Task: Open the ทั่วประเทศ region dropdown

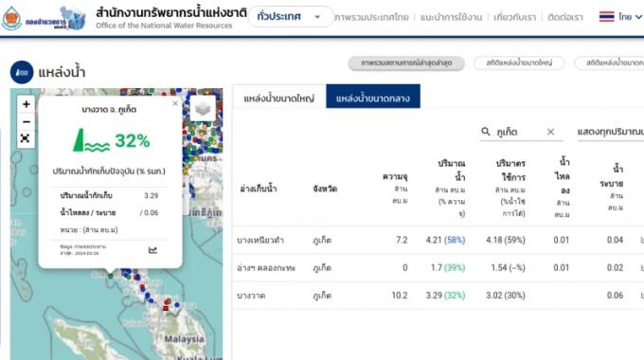Action: pos(291,17)
